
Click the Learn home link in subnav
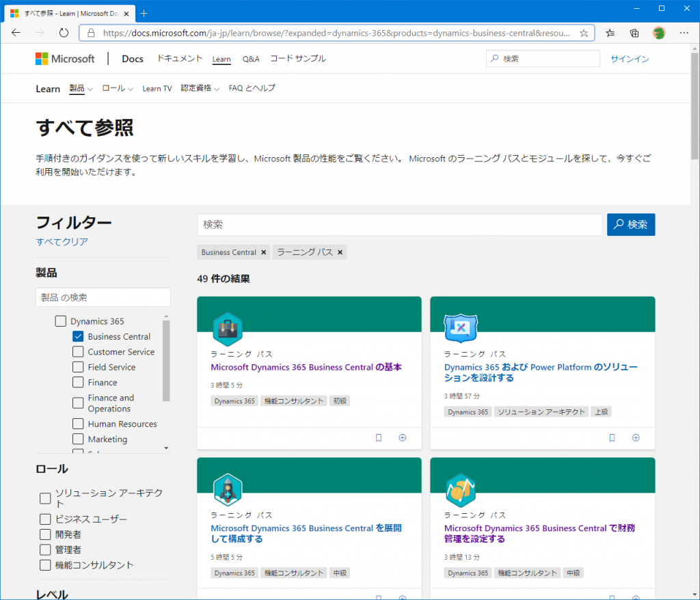click(48, 89)
